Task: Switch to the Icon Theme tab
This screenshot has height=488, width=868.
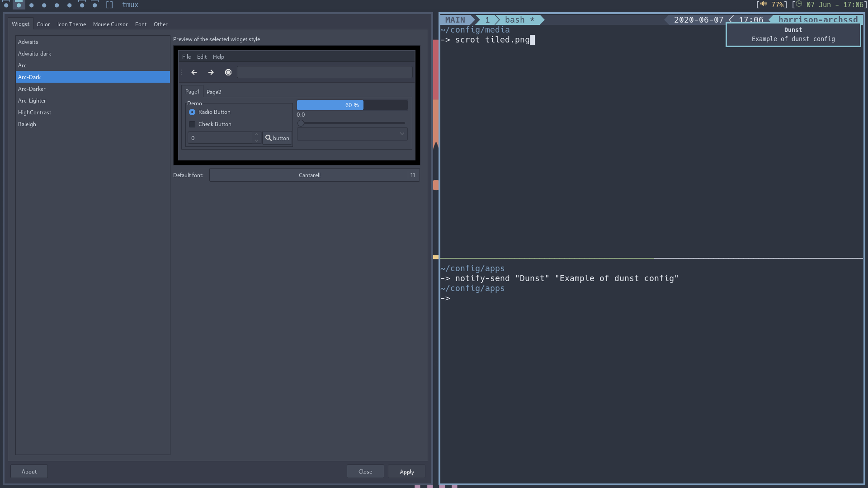Action: point(71,24)
